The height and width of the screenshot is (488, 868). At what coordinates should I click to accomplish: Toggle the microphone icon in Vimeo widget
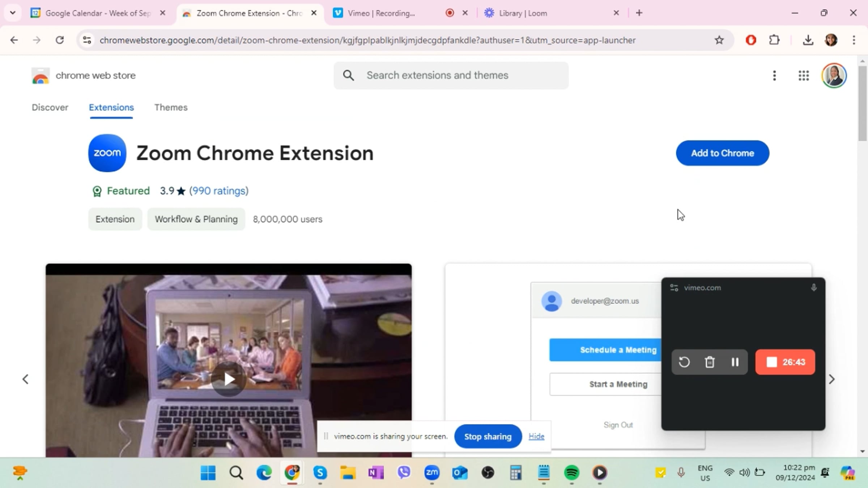813,288
